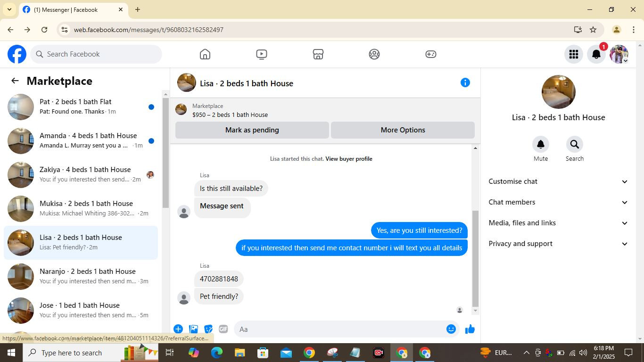The image size is (644, 362).
Task: Open Windows Start menu
Action: 11,353
